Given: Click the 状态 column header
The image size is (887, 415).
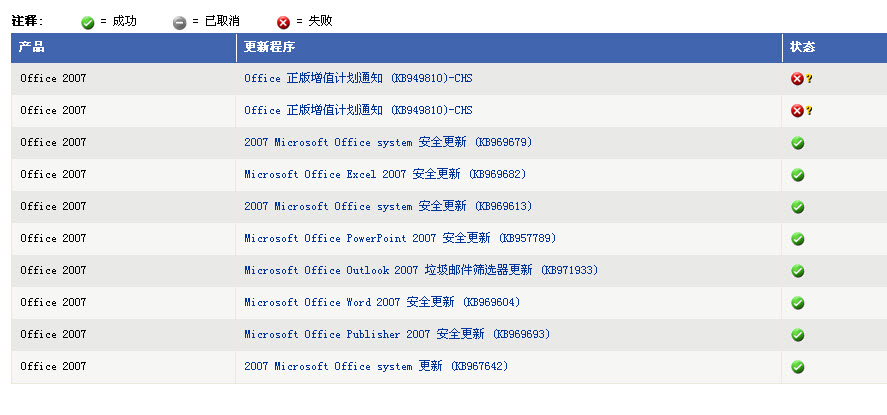Looking at the screenshot, I should tap(802, 47).
